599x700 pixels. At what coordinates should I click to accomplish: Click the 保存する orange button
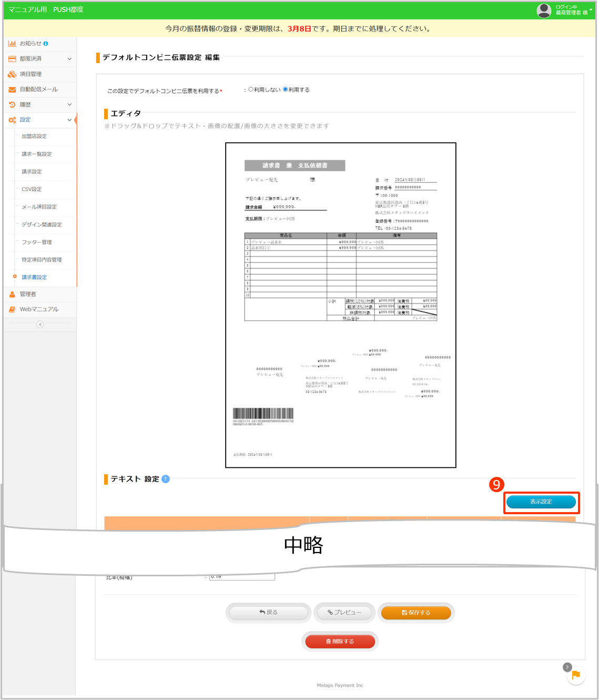416,612
